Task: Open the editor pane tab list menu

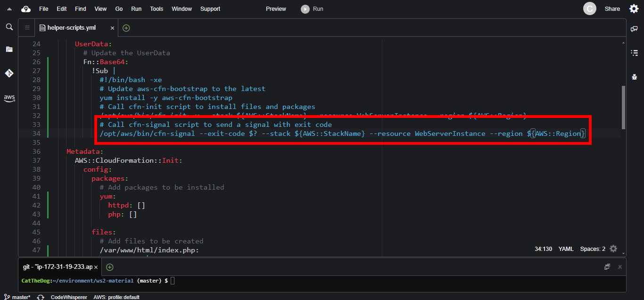Action: (x=27, y=28)
